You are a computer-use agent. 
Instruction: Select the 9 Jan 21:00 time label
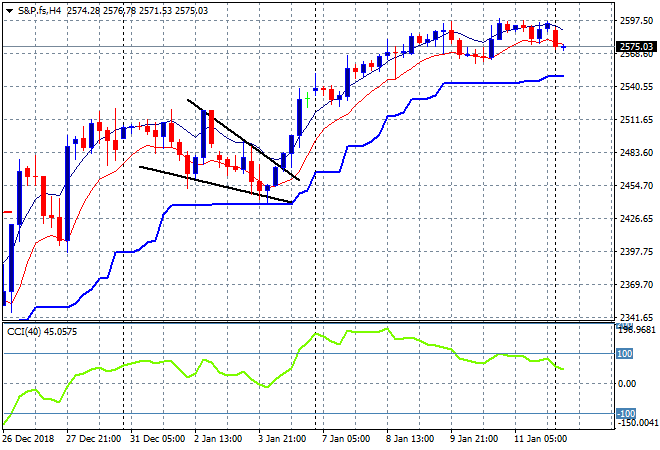[474, 439]
